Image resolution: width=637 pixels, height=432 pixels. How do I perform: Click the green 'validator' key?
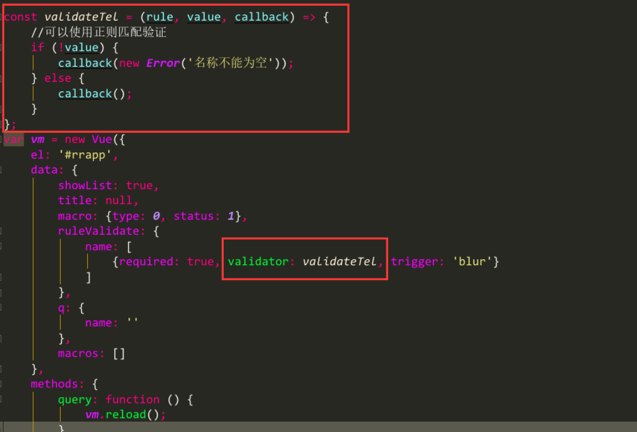tap(258, 262)
